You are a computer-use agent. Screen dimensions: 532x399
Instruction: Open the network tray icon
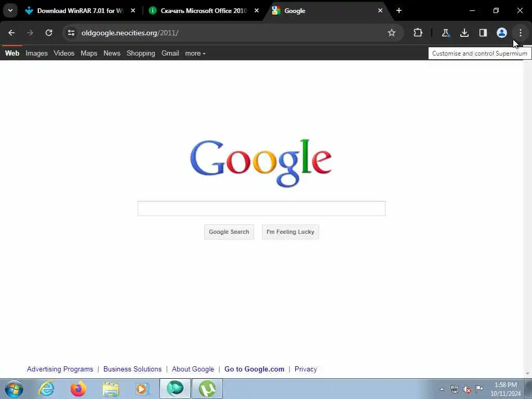454,389
